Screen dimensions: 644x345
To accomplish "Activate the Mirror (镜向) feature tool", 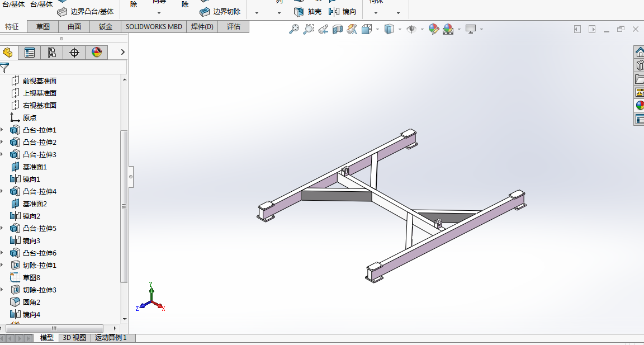I will tap(343, 12).
